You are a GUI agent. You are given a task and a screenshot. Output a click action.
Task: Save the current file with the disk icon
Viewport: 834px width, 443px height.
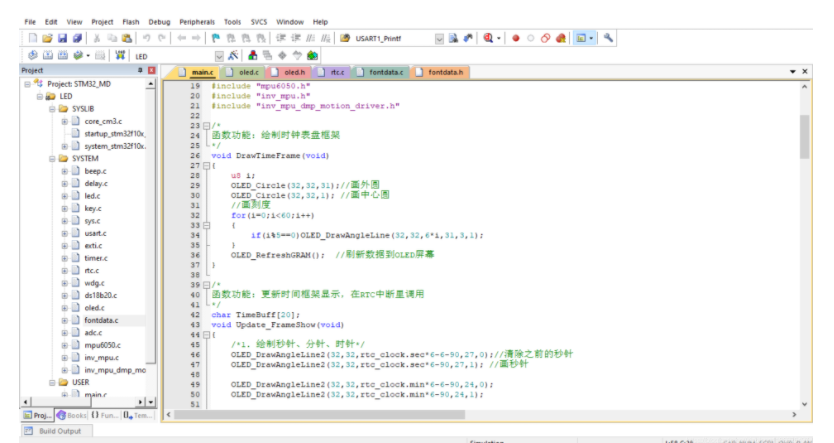62,38
